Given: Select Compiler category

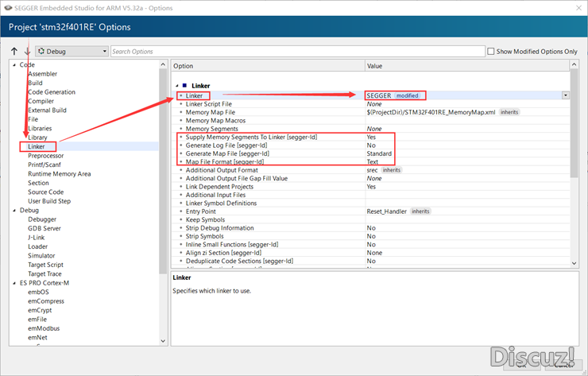Looking at the screenshot, I should point(41,101).
